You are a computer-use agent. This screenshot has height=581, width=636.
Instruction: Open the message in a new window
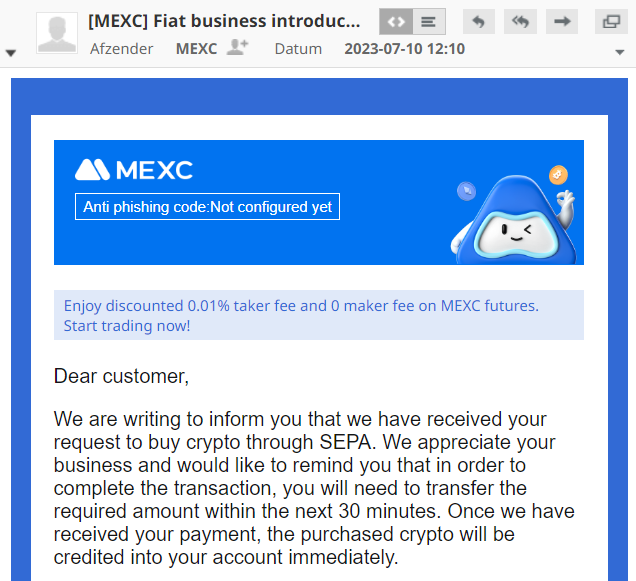610,21
